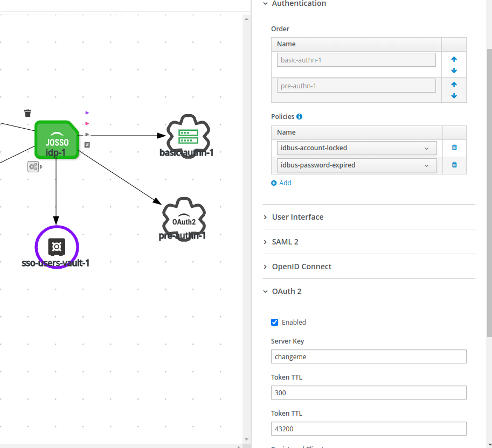Focus the Token TTL field showing 300
Image resolution: width=492 pixels, height=448 pixels.
click(369, 393)
